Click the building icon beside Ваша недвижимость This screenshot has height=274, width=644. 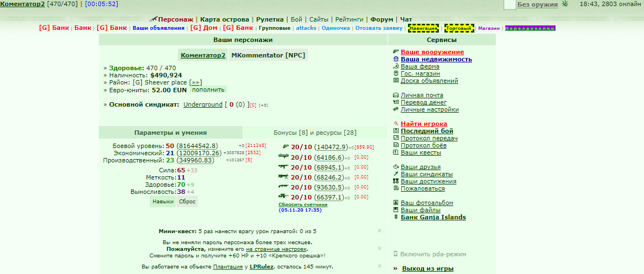396,59
